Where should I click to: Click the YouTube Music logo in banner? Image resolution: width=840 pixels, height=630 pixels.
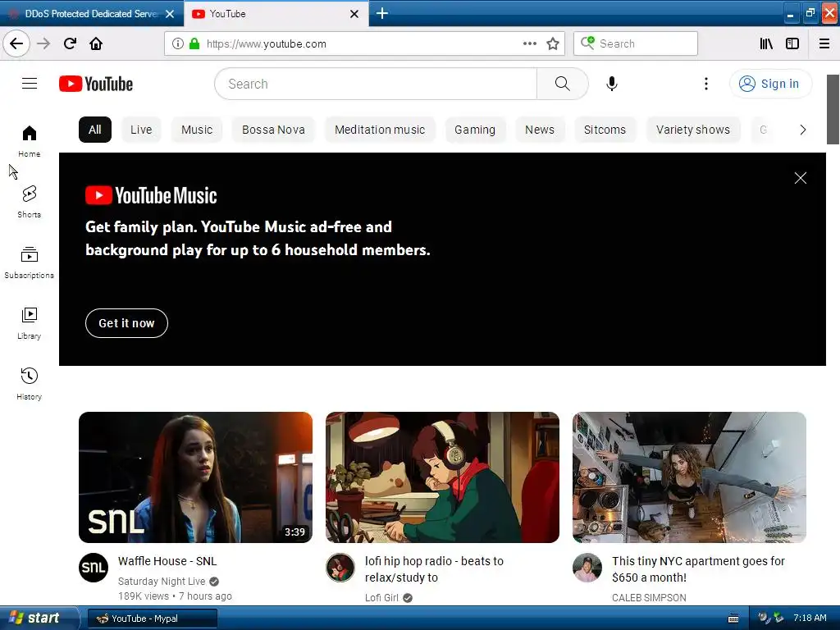point(151,195)
